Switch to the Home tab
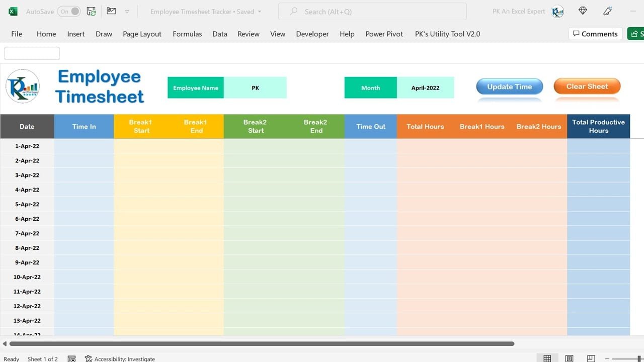 pos(46,34)
